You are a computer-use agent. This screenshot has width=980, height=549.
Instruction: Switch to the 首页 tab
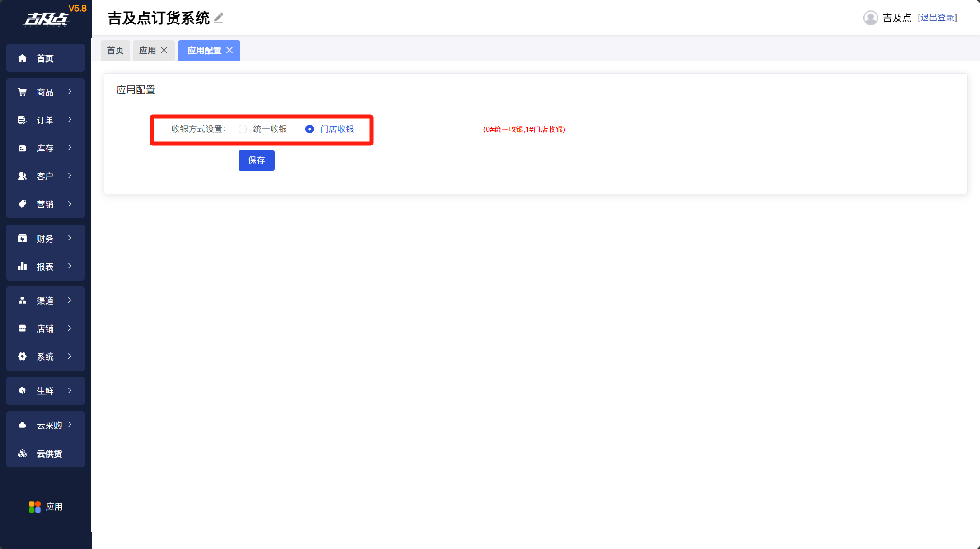[x=115, y=50]
